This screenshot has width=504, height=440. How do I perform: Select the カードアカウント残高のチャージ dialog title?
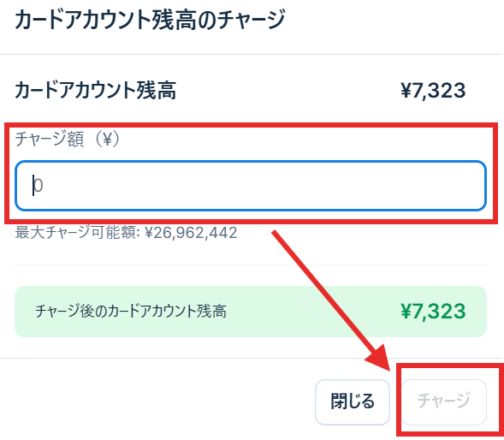tap(150, 20)
